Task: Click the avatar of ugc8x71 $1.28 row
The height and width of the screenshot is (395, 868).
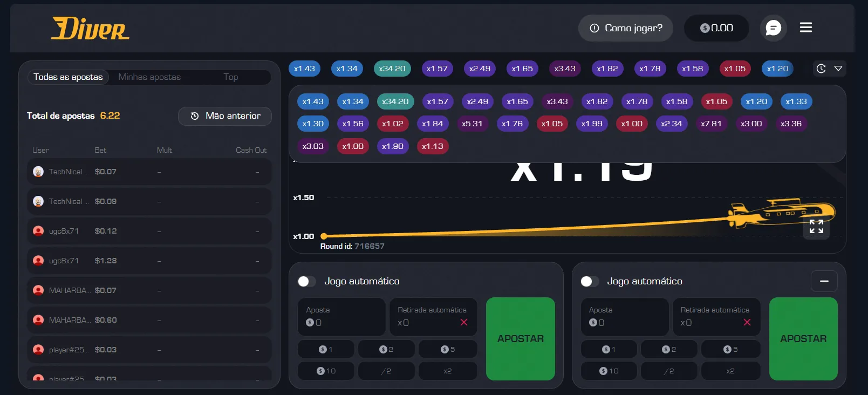Action: (38, 261)
